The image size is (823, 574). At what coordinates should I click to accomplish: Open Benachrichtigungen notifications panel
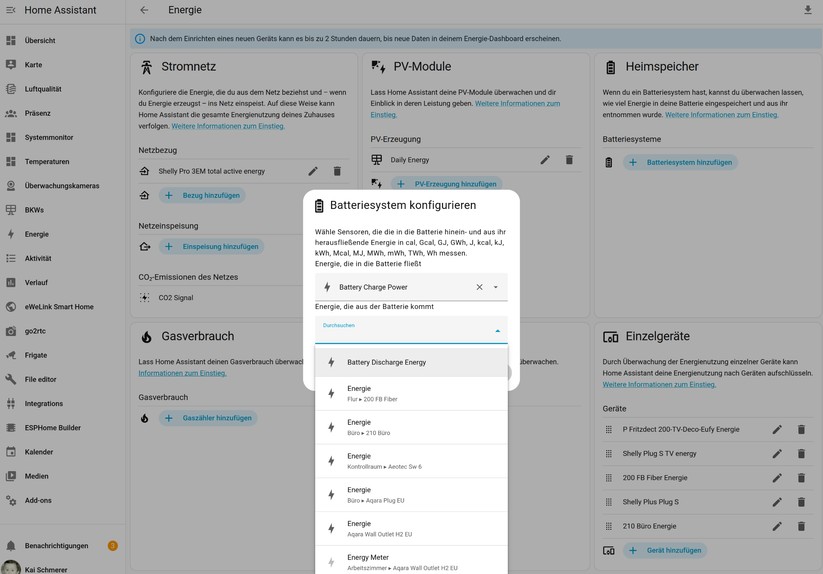(56, 546)
